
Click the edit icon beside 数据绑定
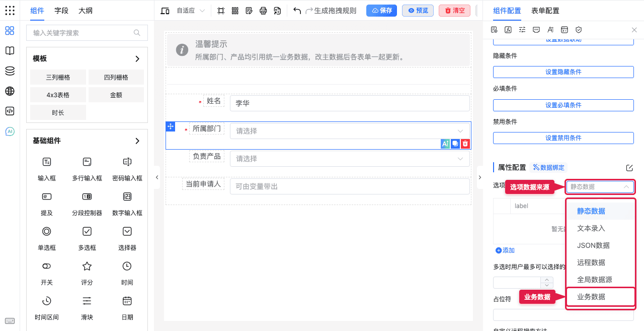tap(629, 168)
